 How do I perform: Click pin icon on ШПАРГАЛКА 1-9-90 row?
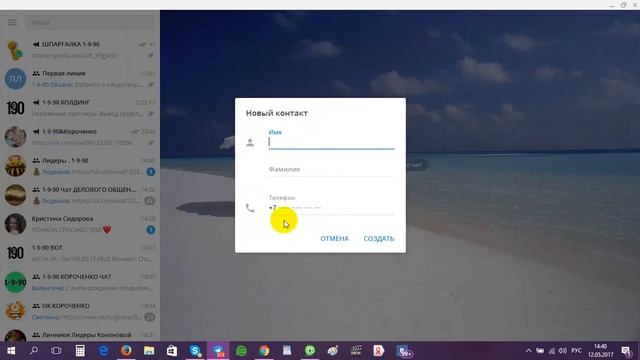tap(151, 56)
